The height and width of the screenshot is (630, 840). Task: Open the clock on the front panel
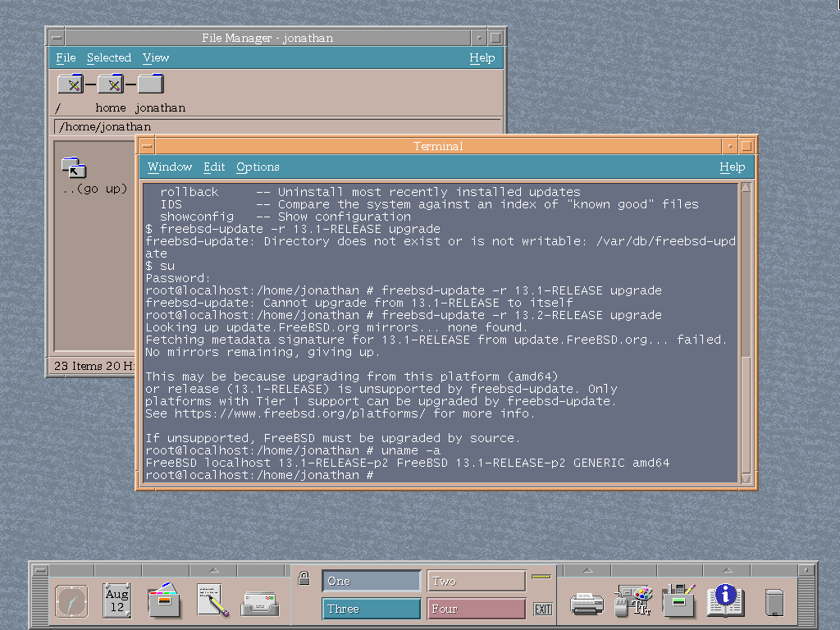click(x=71, y=601)
